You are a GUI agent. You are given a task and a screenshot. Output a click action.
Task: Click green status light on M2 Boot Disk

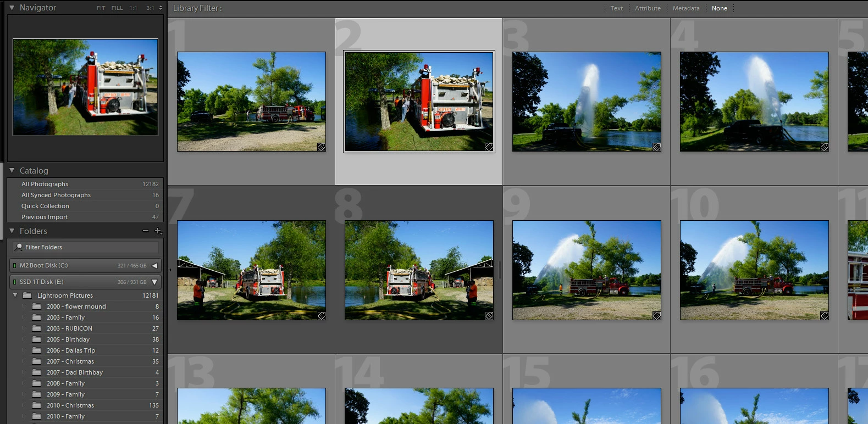[15, 266]
